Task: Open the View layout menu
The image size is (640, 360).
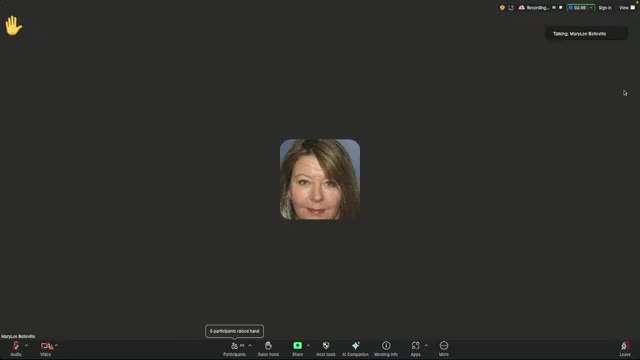Action: (627, 8)
